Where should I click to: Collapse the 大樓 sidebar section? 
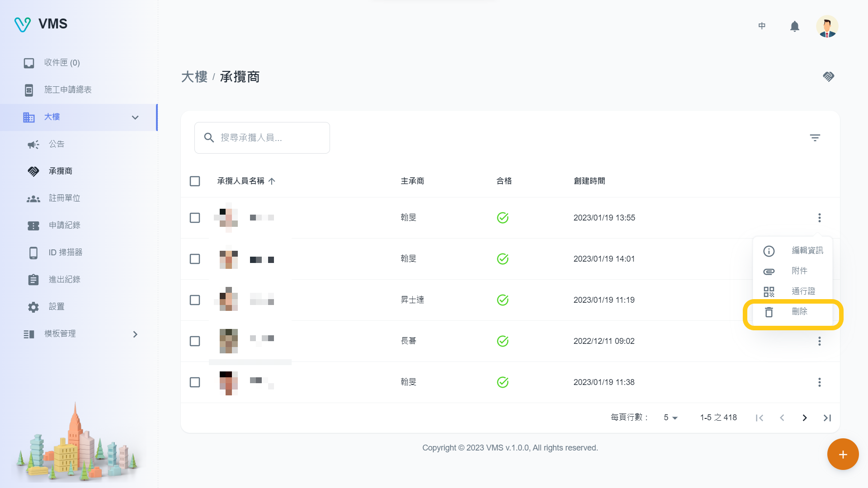(135, 117)
